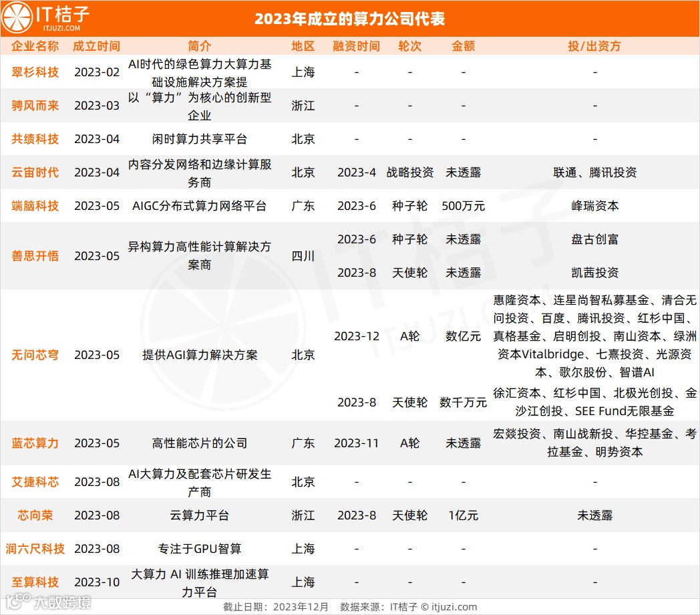Click the 1亿元 amount cell
Image resolution: width=700 pixels, height=615 pixels.
[x=463, y=515]
